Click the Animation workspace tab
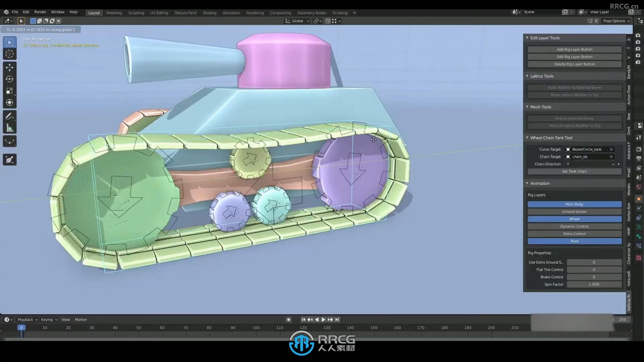Image resolution: width=644 pixels, height=362 pixels. click(231, 12)
